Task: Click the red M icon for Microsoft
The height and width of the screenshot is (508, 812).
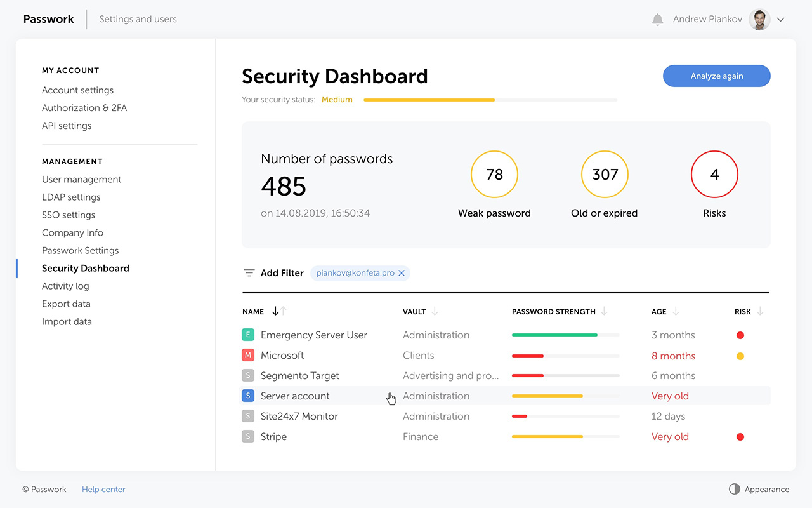Action: tap(248, 355)
